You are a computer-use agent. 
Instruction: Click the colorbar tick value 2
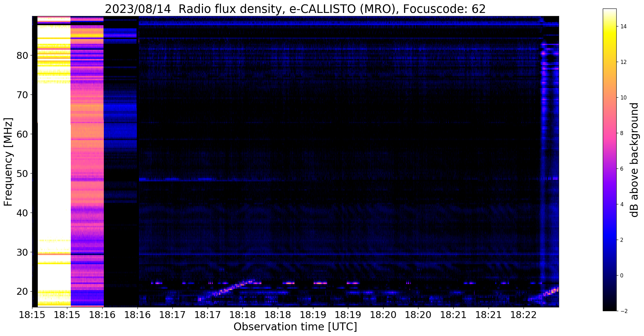coord(621,240)
